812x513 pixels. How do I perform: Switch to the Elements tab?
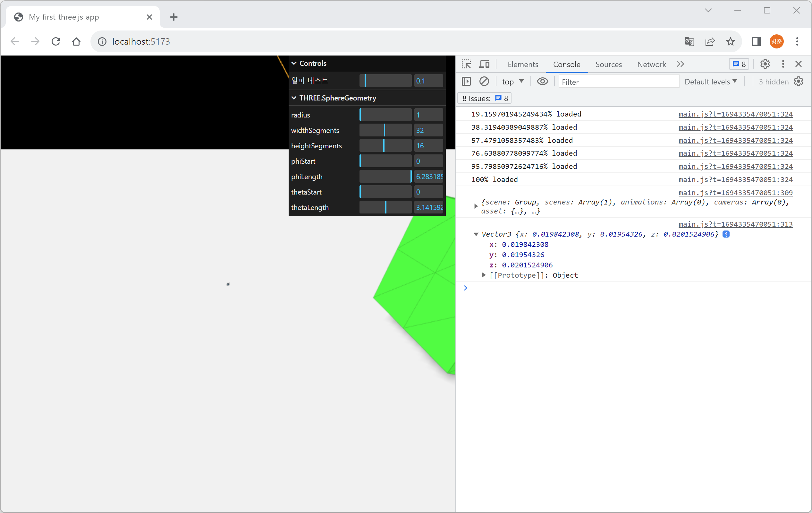pos(522,64)
